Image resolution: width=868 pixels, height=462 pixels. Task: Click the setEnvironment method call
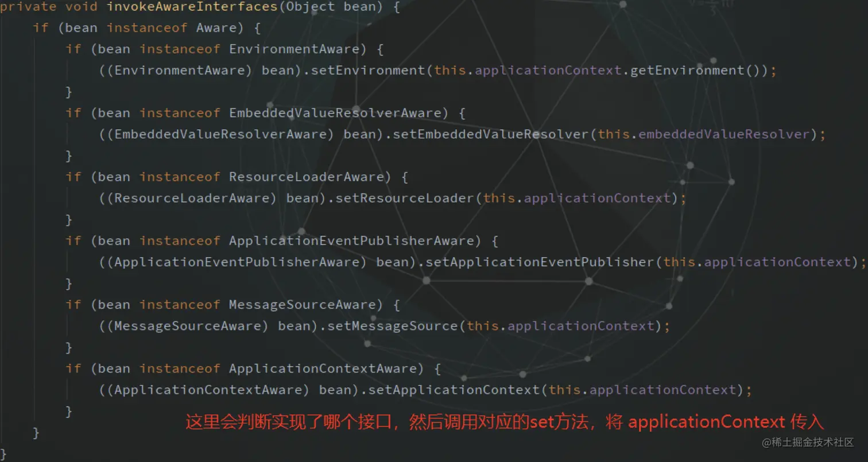(x=368, y=71)
